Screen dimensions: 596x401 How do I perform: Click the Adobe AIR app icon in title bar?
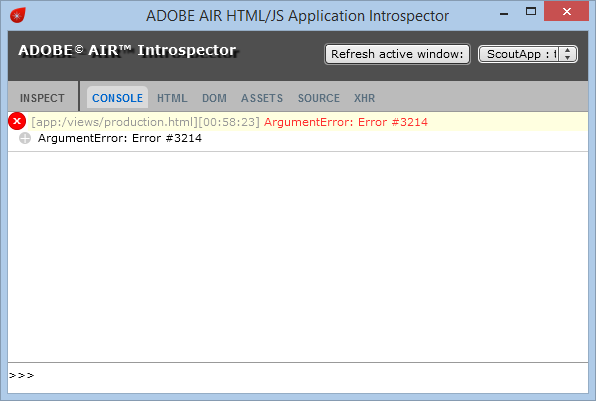[18, 15]
